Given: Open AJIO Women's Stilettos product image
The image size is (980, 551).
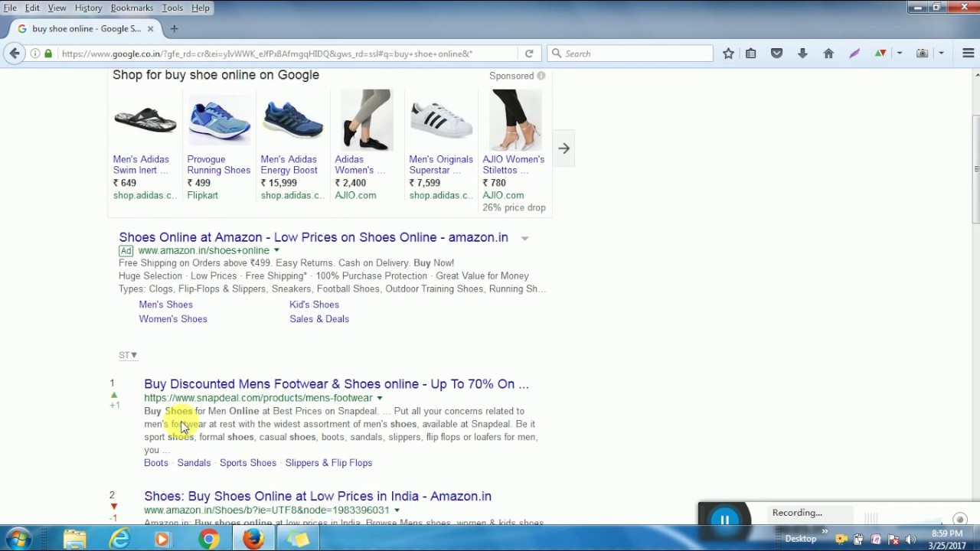Looking at the screenshot, I should (514, 120).
